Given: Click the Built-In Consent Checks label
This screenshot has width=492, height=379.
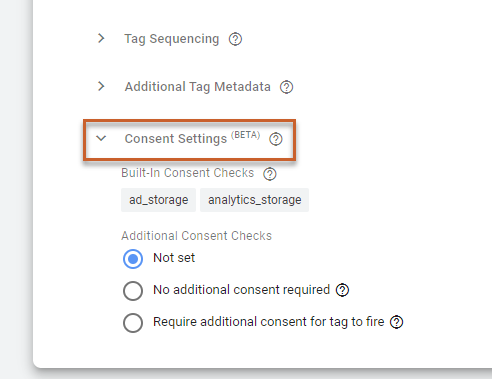Looking at the screenshot, I should [x=188, y=173].
